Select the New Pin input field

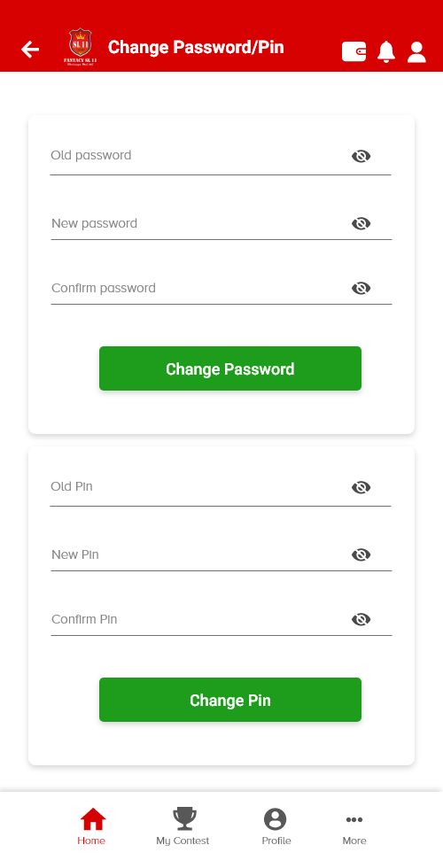coord(221,554)
